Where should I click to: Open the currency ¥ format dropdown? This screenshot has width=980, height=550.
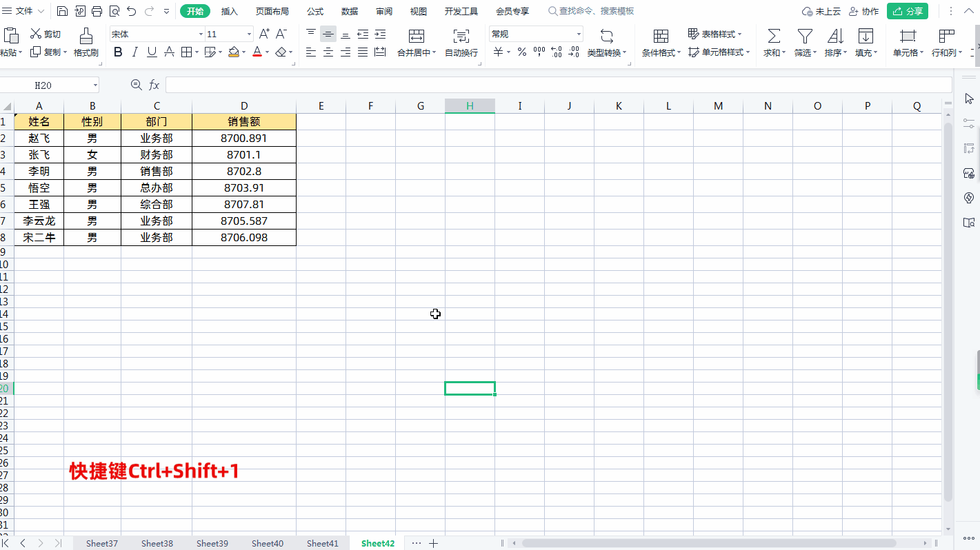click(x=508, y=52)
